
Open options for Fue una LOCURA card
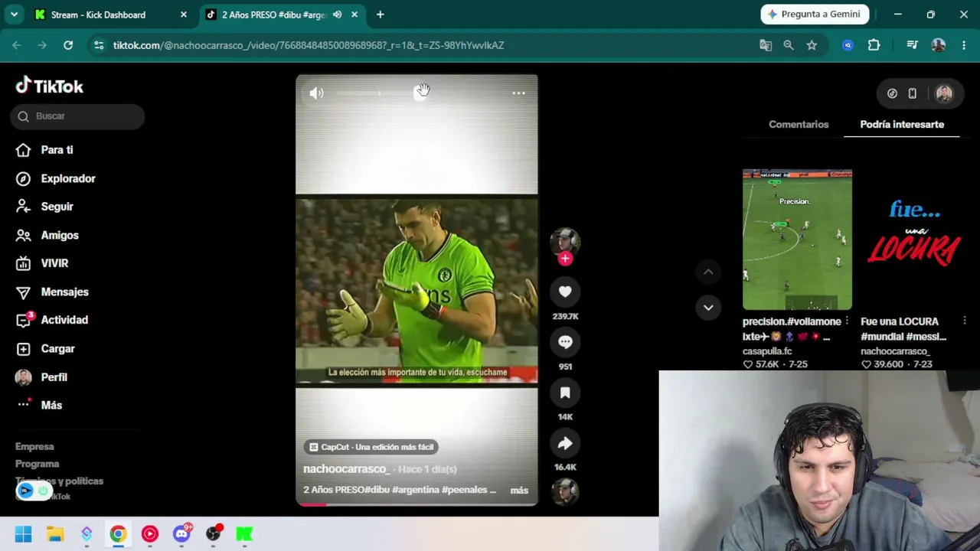(x=965, y=321)
